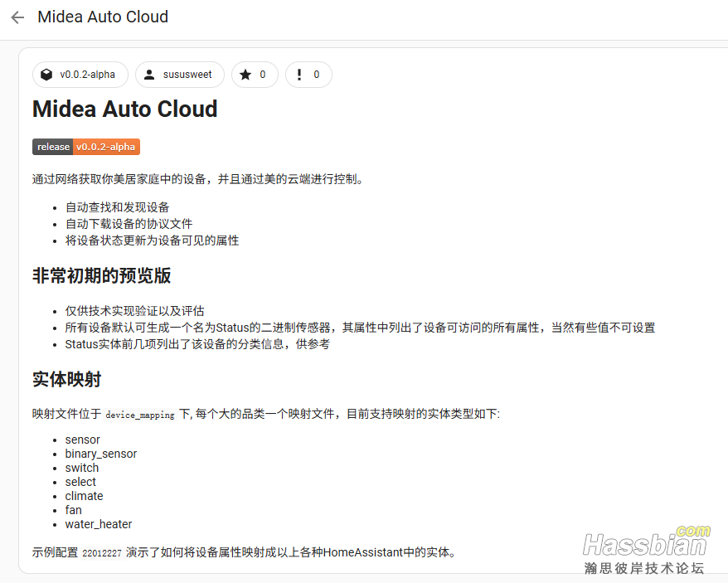Click the 非常初期的预览版 section heading
The width and height of the screenshot is (728, 583).
101,276
